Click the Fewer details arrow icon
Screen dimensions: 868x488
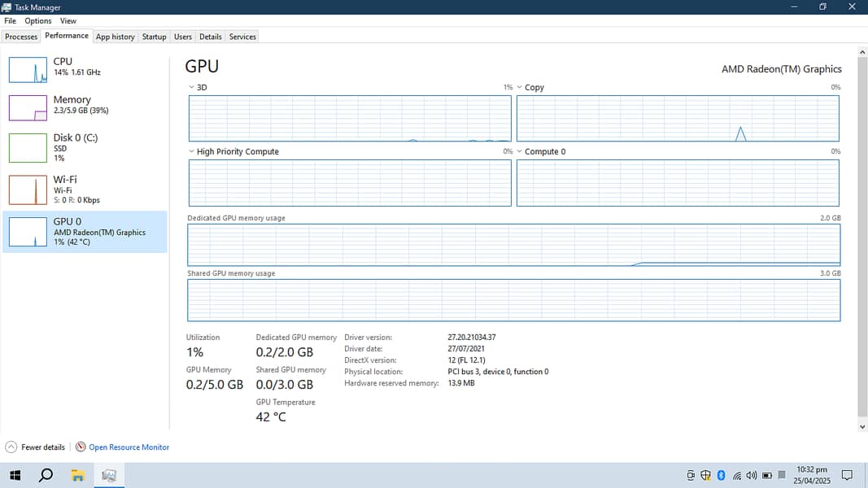coord(11,447)
